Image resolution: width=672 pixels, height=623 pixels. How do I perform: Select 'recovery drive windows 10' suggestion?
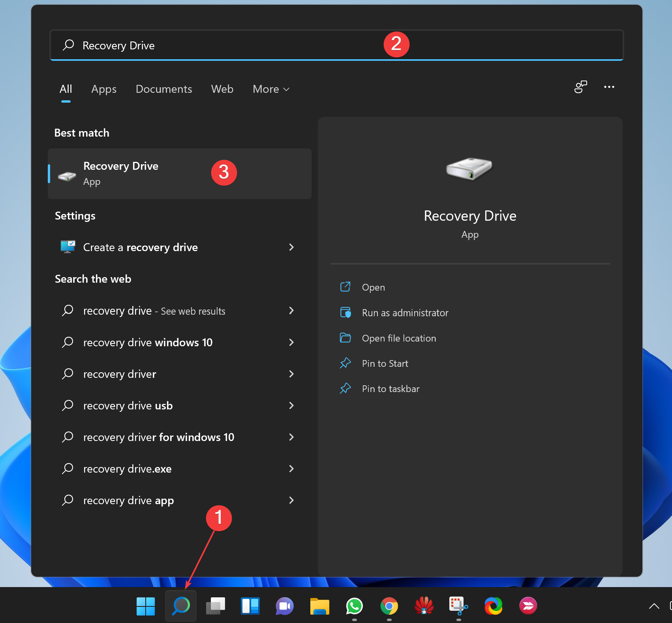click(180, 342)
